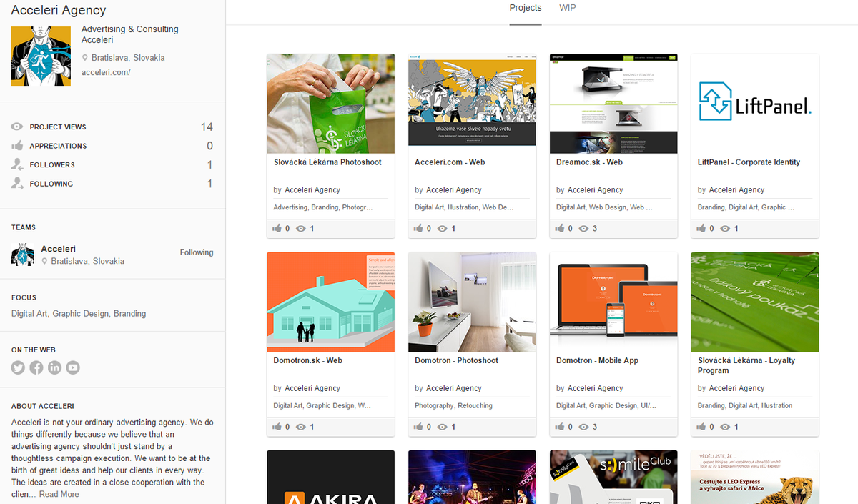Open the Facebook profile icon
The image size is (858, 504).
pyautogui.click(x=36, y=367)
